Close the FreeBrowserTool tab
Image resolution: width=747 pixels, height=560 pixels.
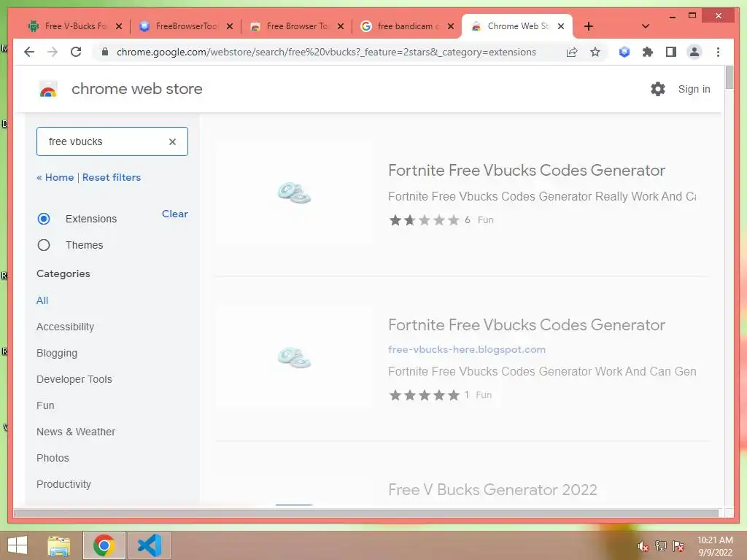coord(230,26)
